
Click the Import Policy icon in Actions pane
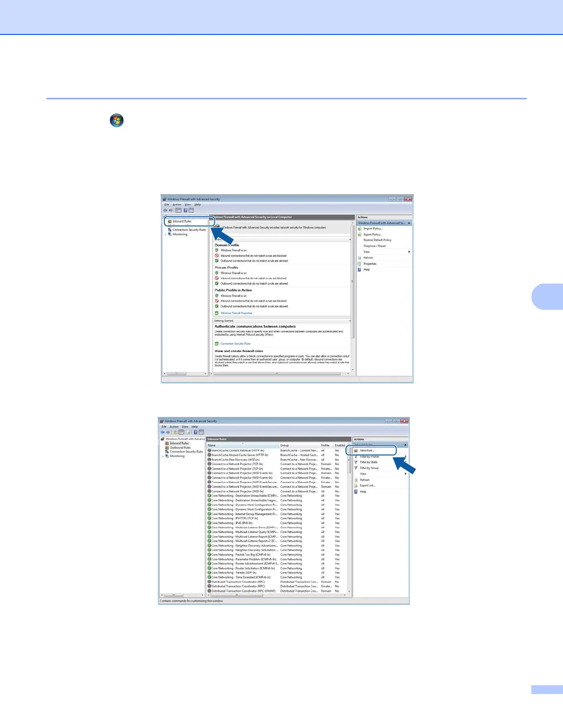[360, 228]
